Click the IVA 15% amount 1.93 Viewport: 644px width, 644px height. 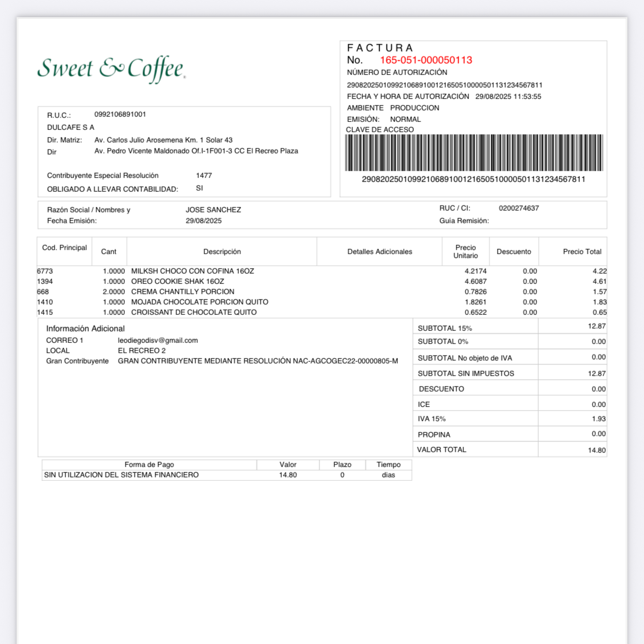tap(599, 418)
